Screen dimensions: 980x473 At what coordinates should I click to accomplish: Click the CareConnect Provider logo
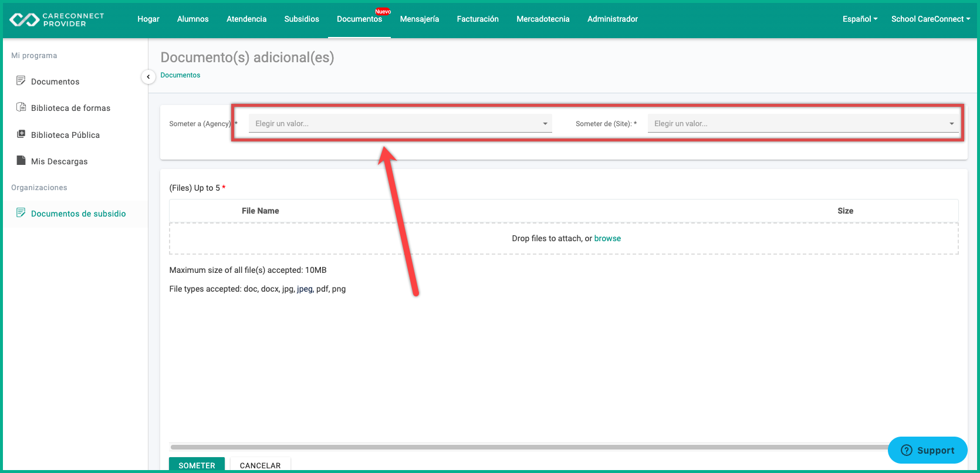[57, 19]
